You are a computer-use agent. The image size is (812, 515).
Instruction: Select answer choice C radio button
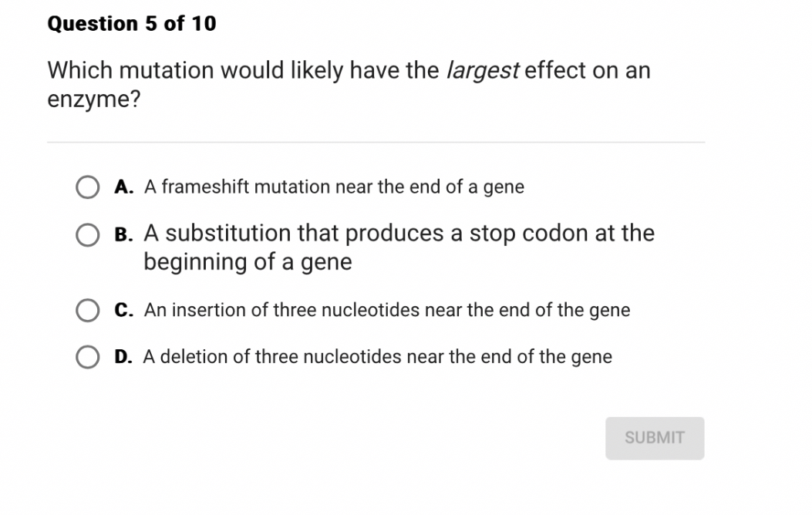coord(89,310)
